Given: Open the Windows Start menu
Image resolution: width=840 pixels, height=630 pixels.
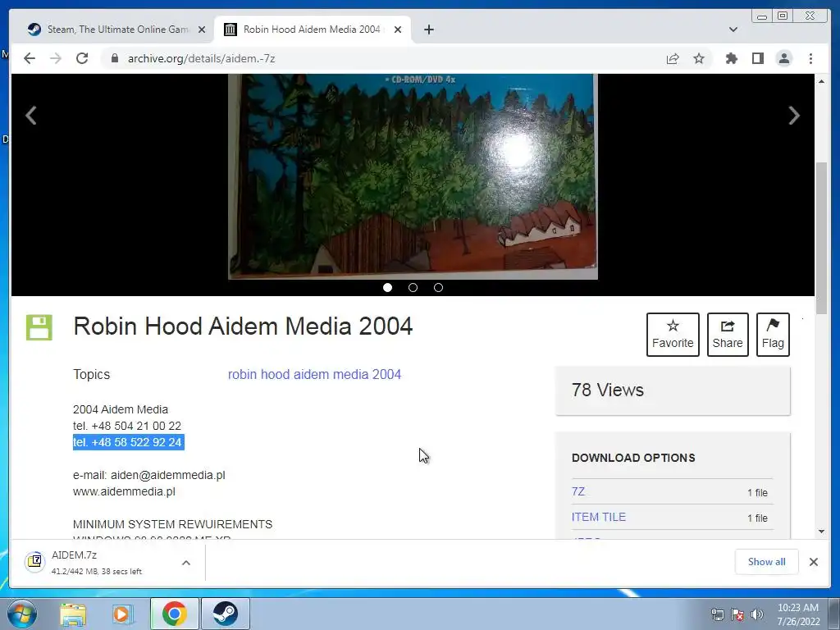Looking at the screenshot, I should point(22,614).
